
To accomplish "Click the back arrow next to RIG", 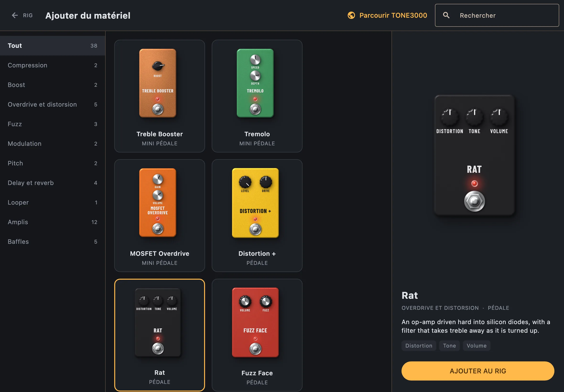I will [x=15, y=15].
